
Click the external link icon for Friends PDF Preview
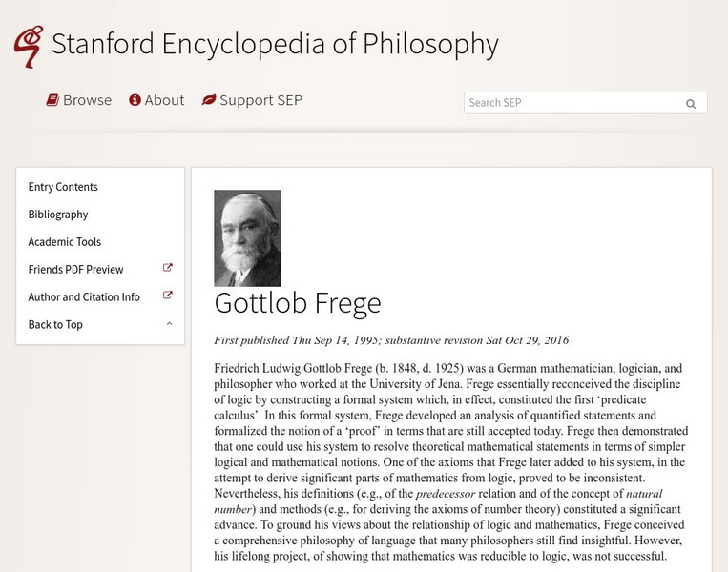[168, 269]
